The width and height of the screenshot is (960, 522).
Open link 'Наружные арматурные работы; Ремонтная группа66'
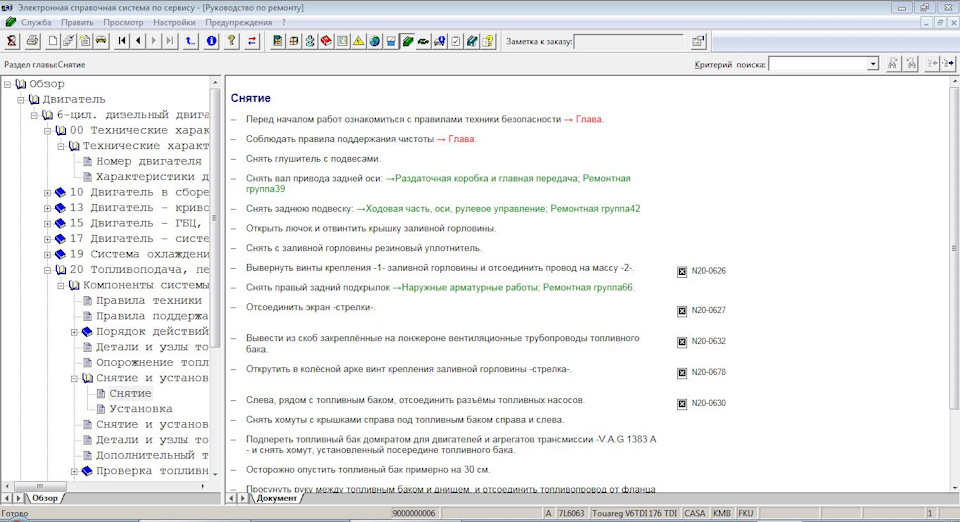tap(517, 287)
